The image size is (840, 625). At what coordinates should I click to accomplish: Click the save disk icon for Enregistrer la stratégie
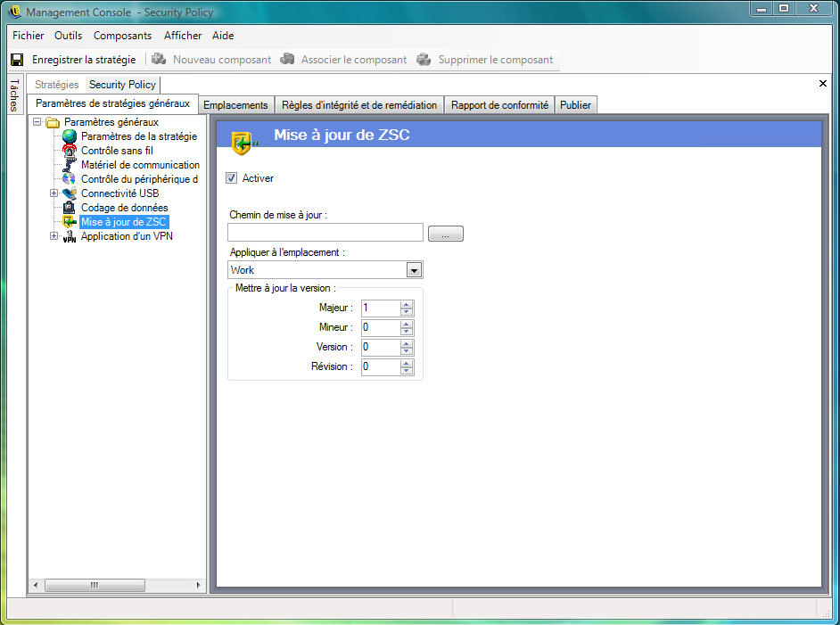pyautogui.click(x=17, y=60)
